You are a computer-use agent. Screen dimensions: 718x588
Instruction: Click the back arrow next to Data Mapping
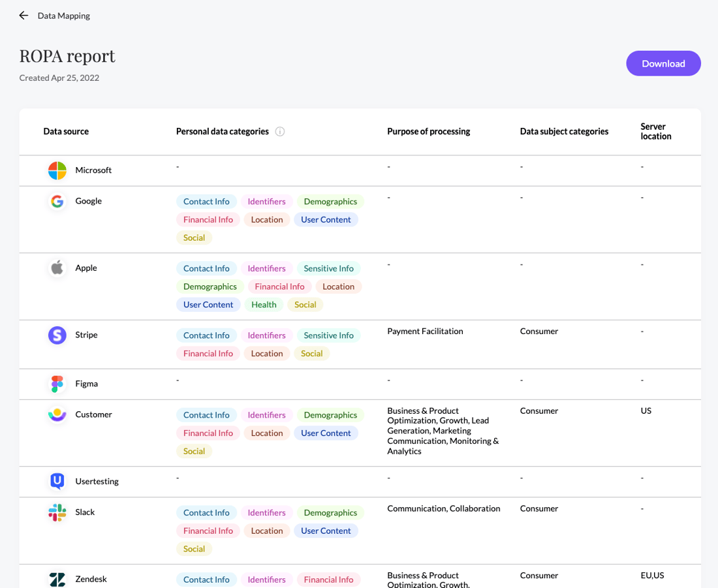tap(23, 15)
